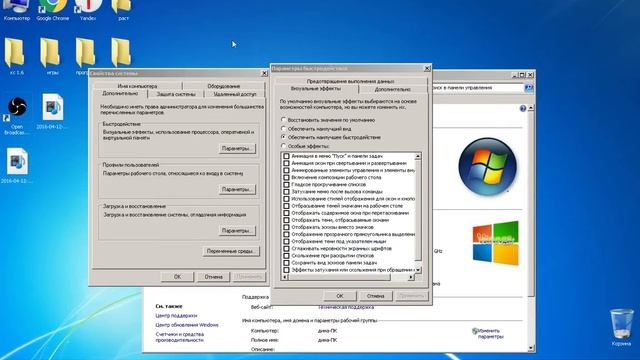Click the Open Broadcaster shortcut icon
640x360 pixels.
pyautogui.click(x=17, y=115)
